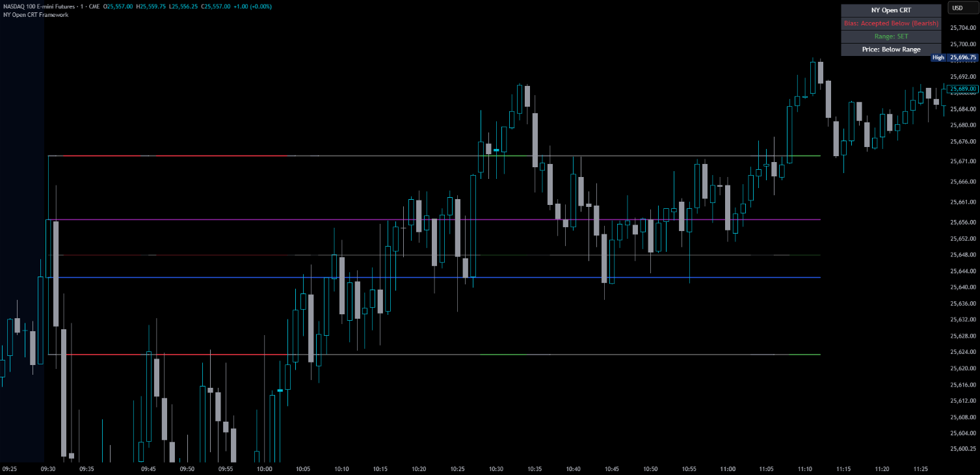
Task: Click the Range: SET row
Action: 891,36
